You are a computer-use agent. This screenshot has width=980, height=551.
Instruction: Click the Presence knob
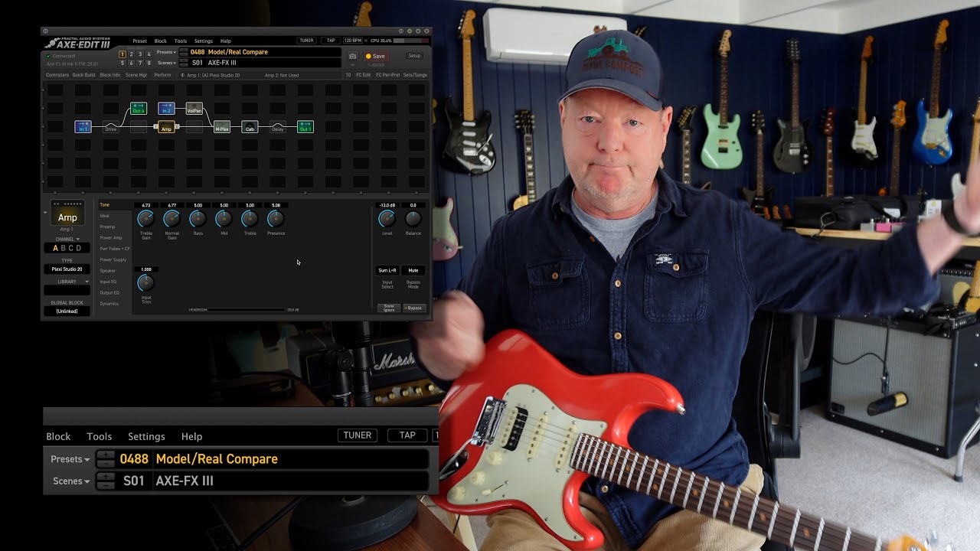276,219
